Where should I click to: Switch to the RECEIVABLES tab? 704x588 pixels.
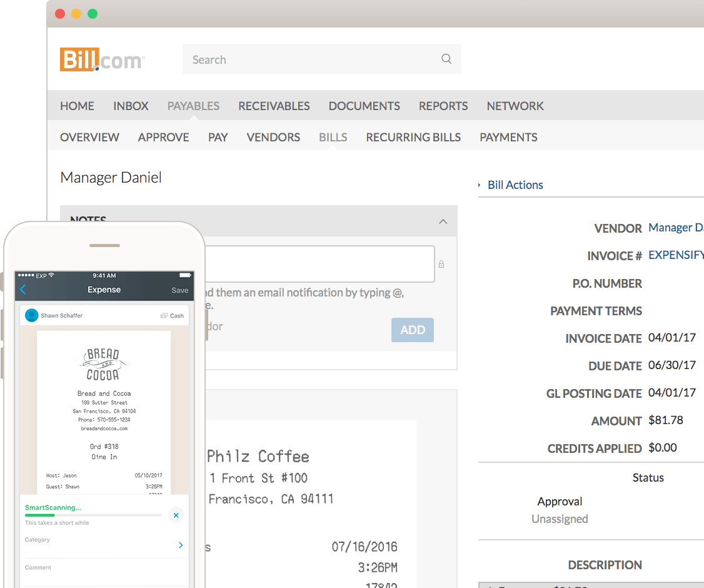pyautogui.click(x=274, y=106)
